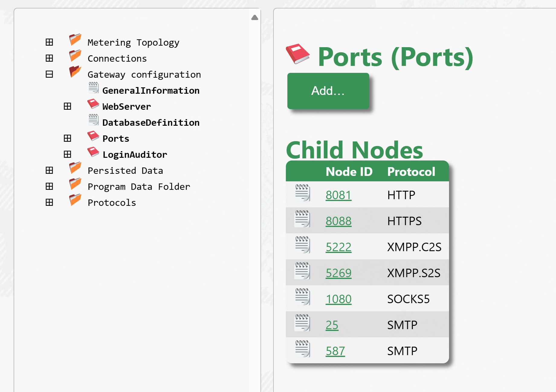Click the notepad icon in the 5269 row
The image size is (556, 392).
(x=302, y=271)
